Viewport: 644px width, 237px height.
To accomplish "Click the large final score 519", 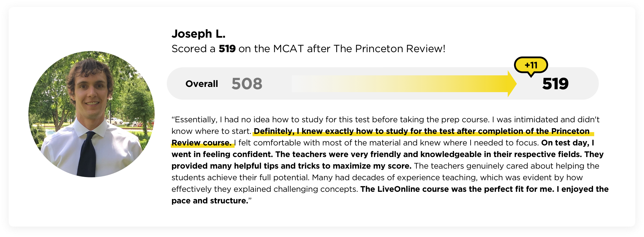I will pos(555,84).
